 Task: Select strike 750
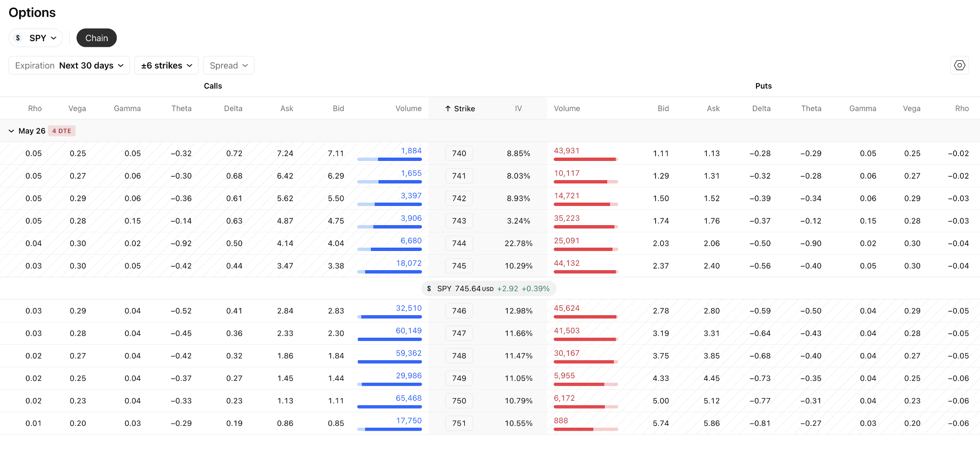(459, 401)
